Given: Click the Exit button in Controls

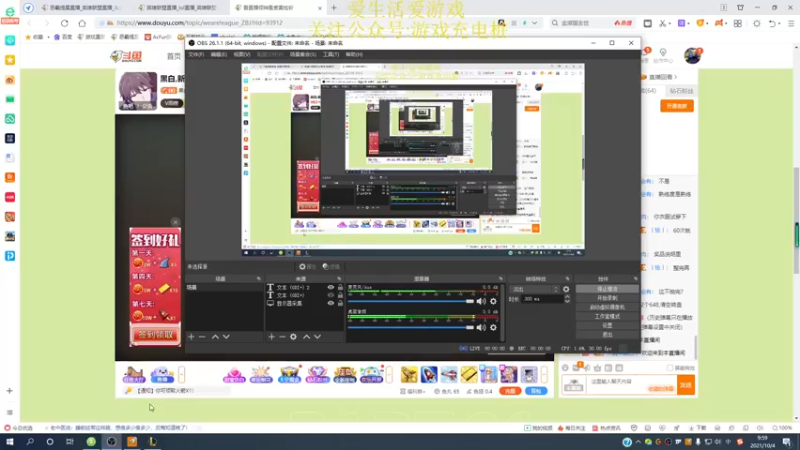Looking at the screenshot, I should click(607, 335).
